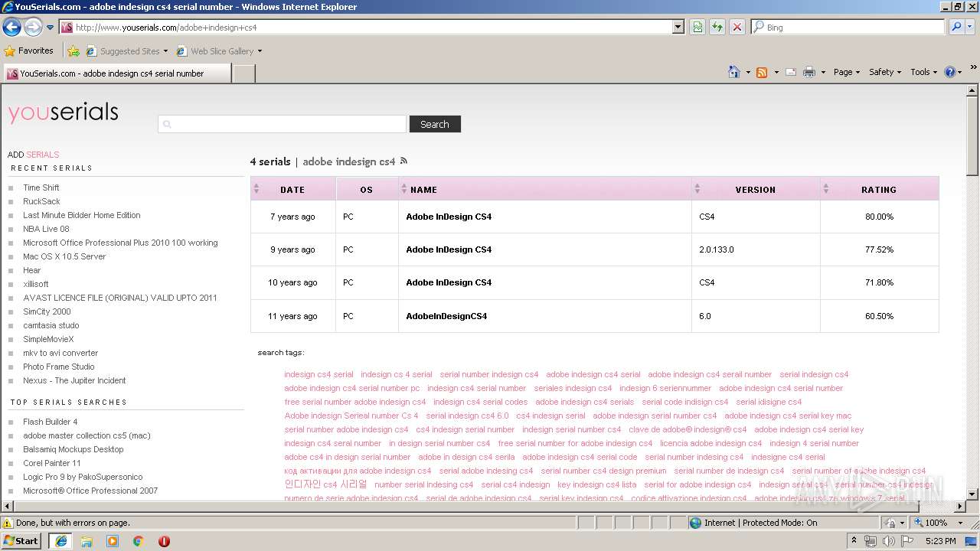Viewport: 980px width, 551px height.
Task: Click the browser Forward arrow button
Action: 33,28
